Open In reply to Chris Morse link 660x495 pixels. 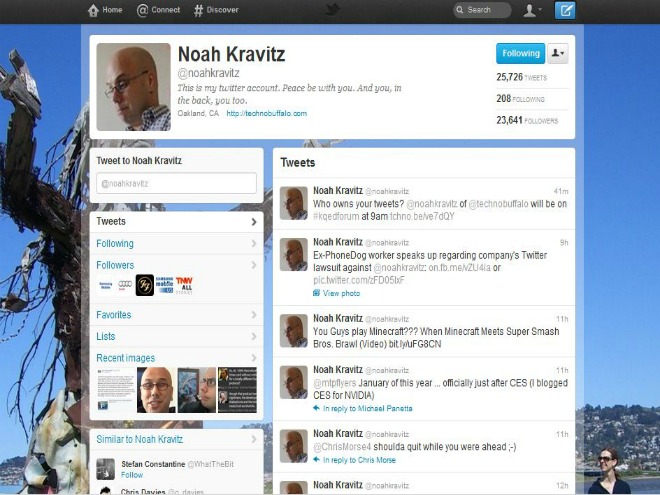359,460
